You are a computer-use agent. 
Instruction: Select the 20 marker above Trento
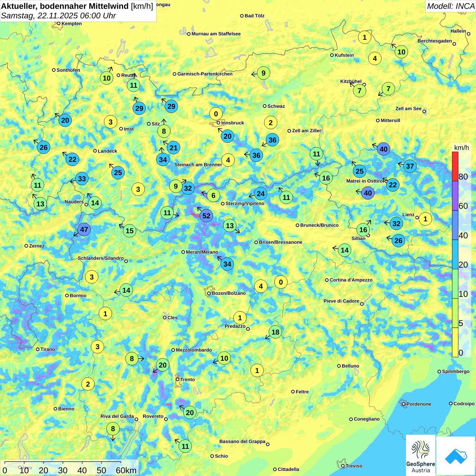(x=163, y=365)
